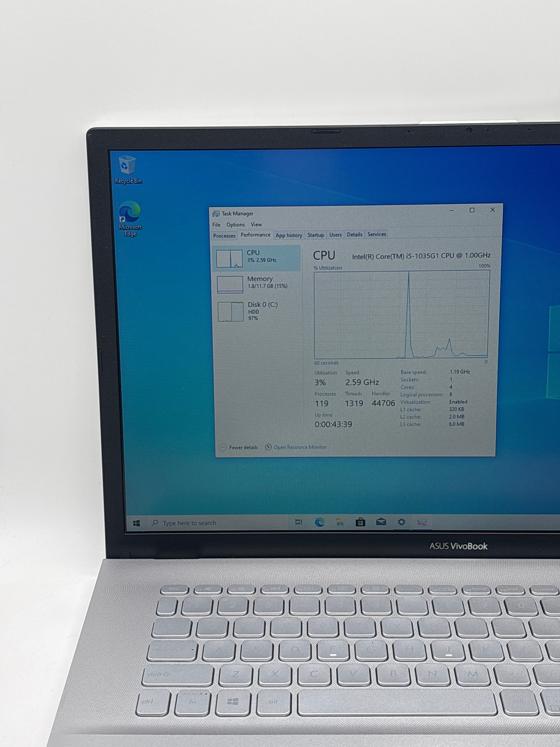
Task: Click the 2.59 GHz speed value
Action: 362,382
